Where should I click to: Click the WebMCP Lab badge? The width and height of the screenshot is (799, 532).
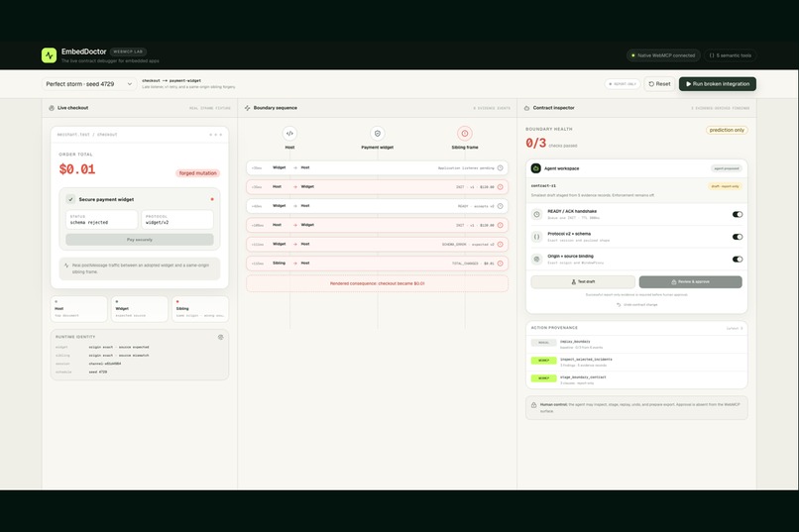128,52
